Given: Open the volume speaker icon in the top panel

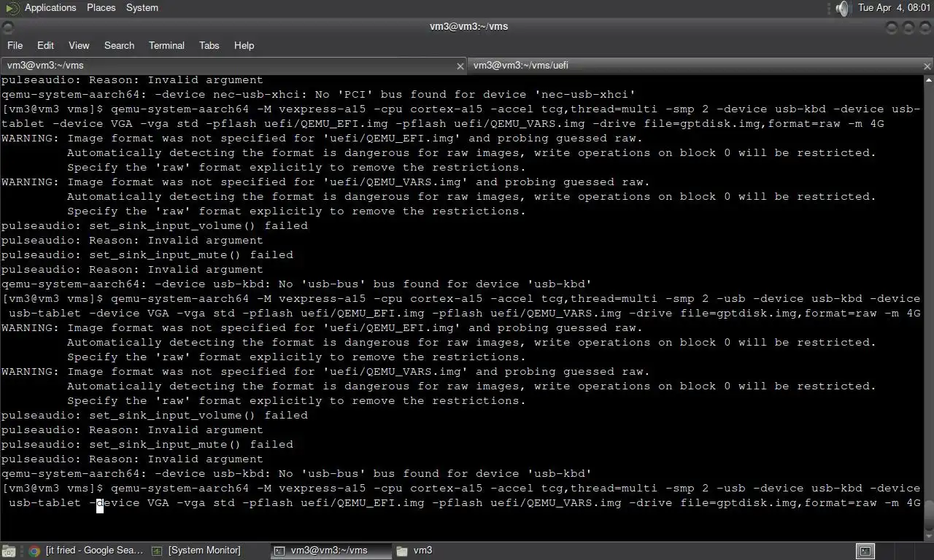Looking at the screenshot, I should point(843,8).
